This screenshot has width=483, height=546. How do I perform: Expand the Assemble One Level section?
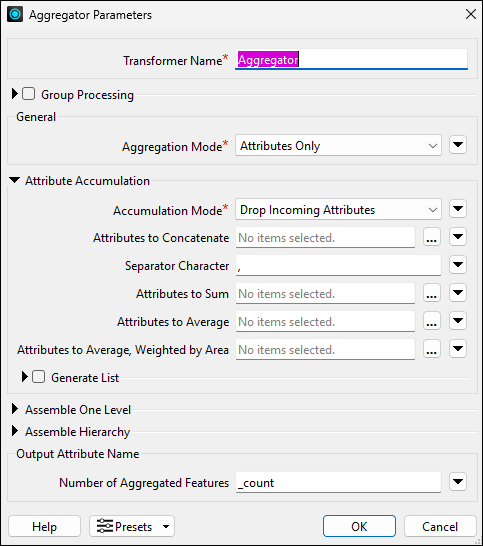coord(15,409)
